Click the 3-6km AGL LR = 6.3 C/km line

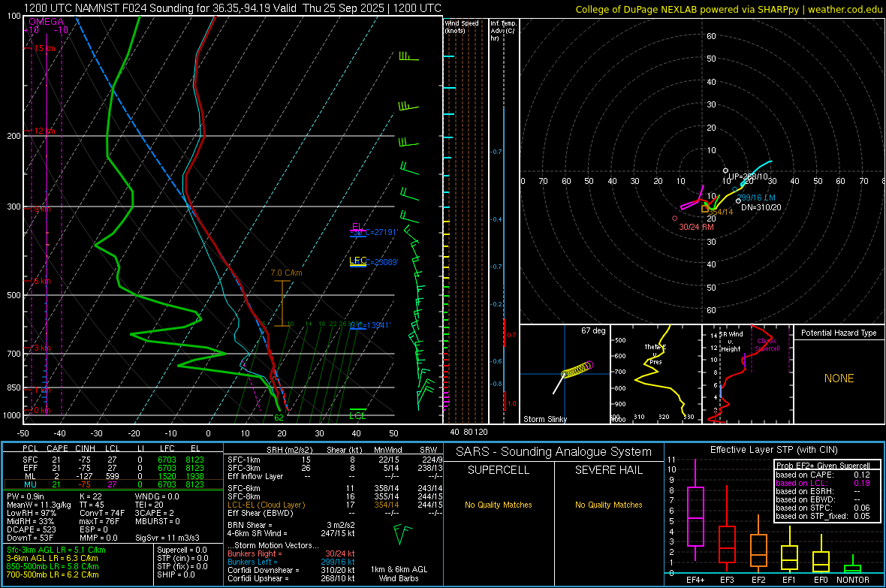(53, 558)
